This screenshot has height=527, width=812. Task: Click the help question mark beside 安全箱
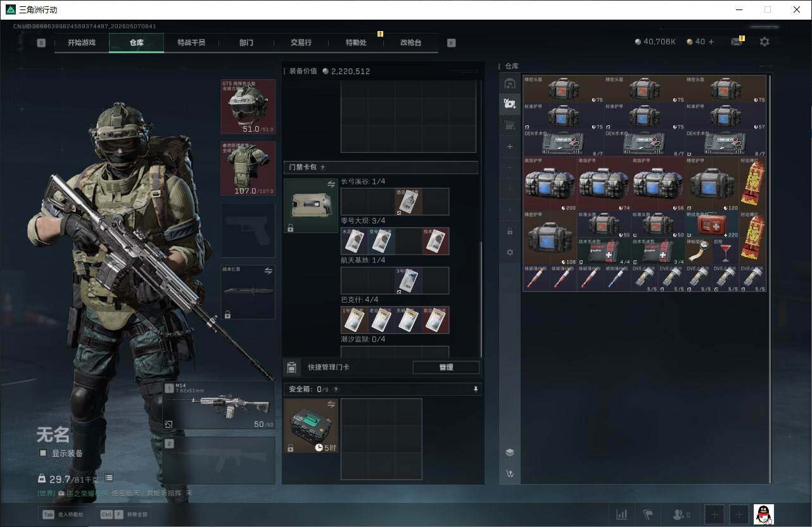336,390
